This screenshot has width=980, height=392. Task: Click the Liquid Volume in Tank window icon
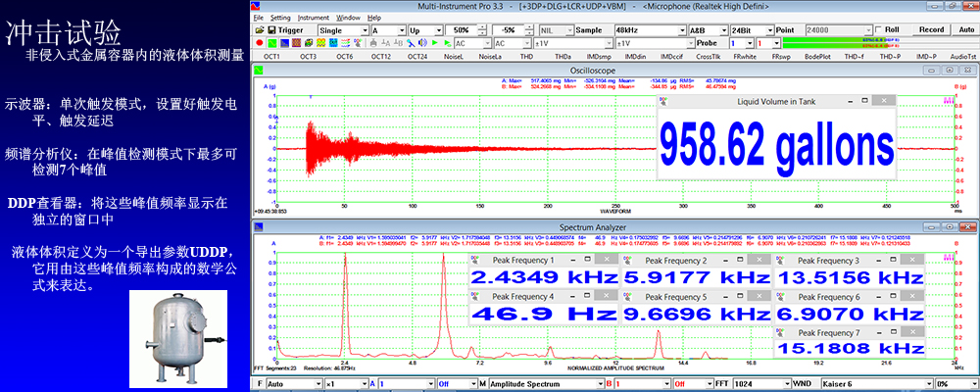[664, 101]
